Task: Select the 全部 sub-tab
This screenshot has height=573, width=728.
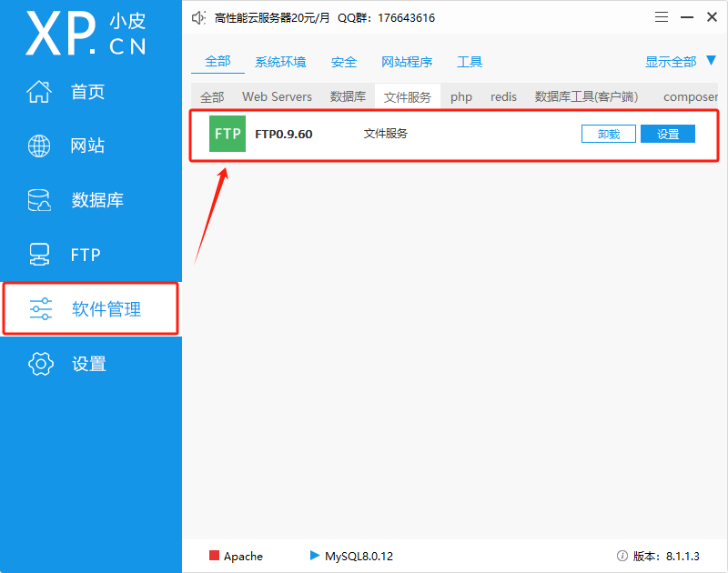Action: (x=212, y=97)
